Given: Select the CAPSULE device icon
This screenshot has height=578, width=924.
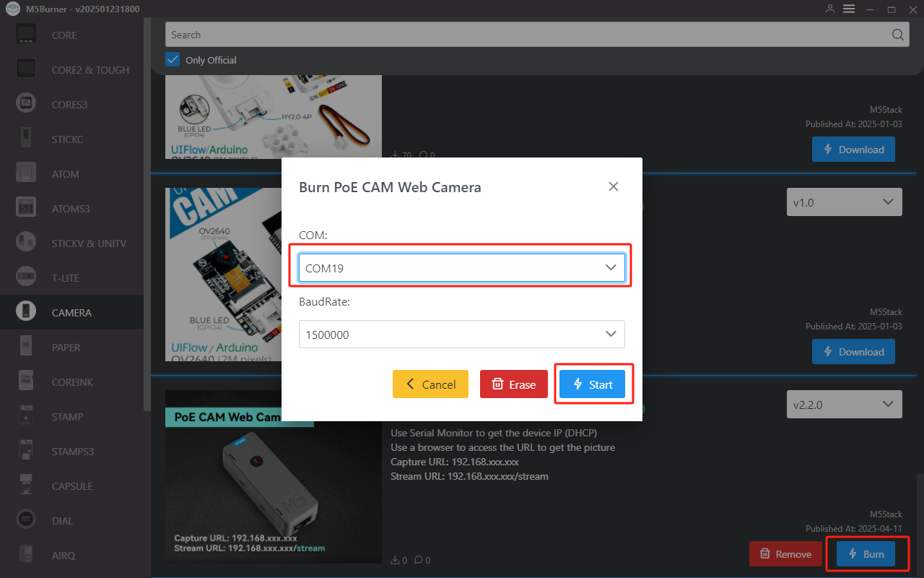Looking at the screenshot, I should click(26, 486).
